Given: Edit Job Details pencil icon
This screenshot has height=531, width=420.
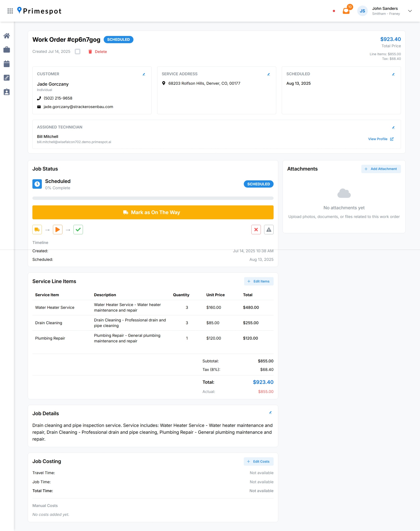Looking at the screenshot, I should coord(270,413).
